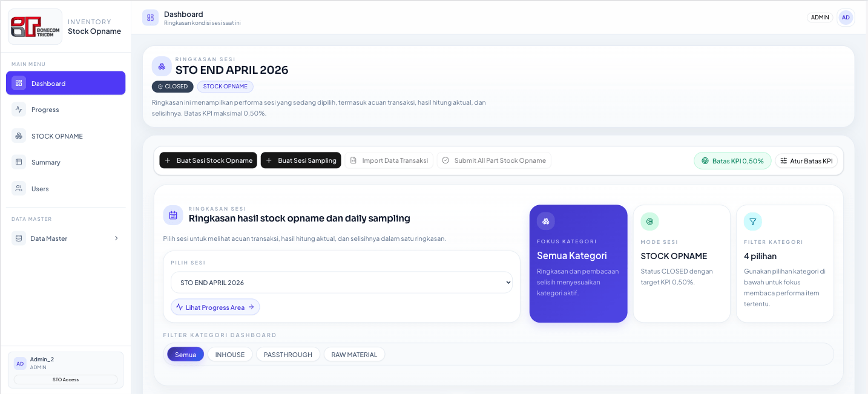868x394 pixels.
Task: Click the target icon on Batas KPI 0,50%
Action: coord(705,161)
